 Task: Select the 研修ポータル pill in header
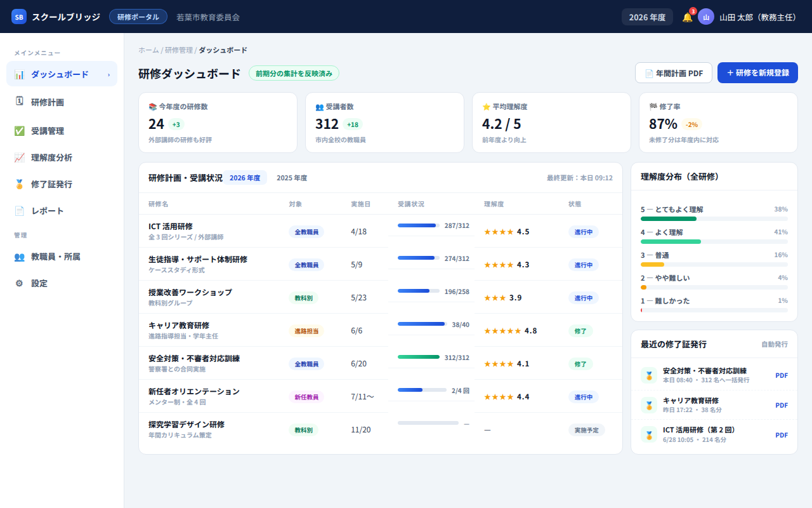(138, 17)
